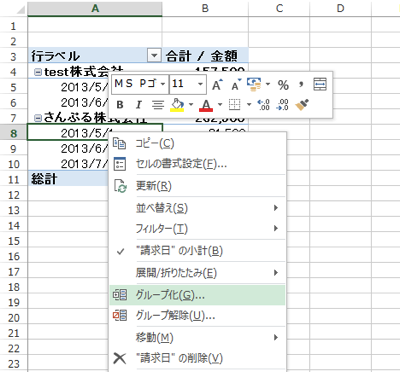Screen dimensions: 400x372
Task: Apply yellow fill color bucket
Action: tap(177, 105)
